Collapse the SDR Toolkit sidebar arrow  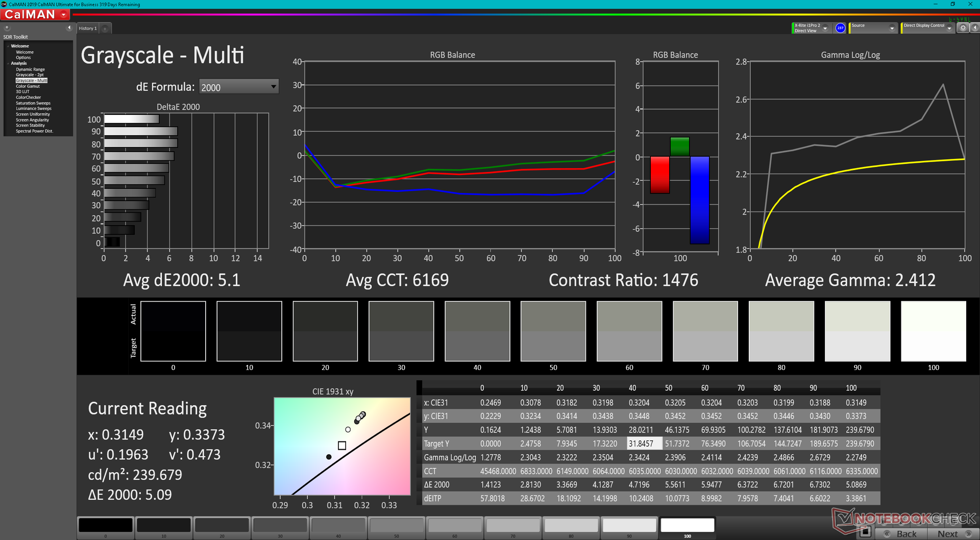[69, 28]
